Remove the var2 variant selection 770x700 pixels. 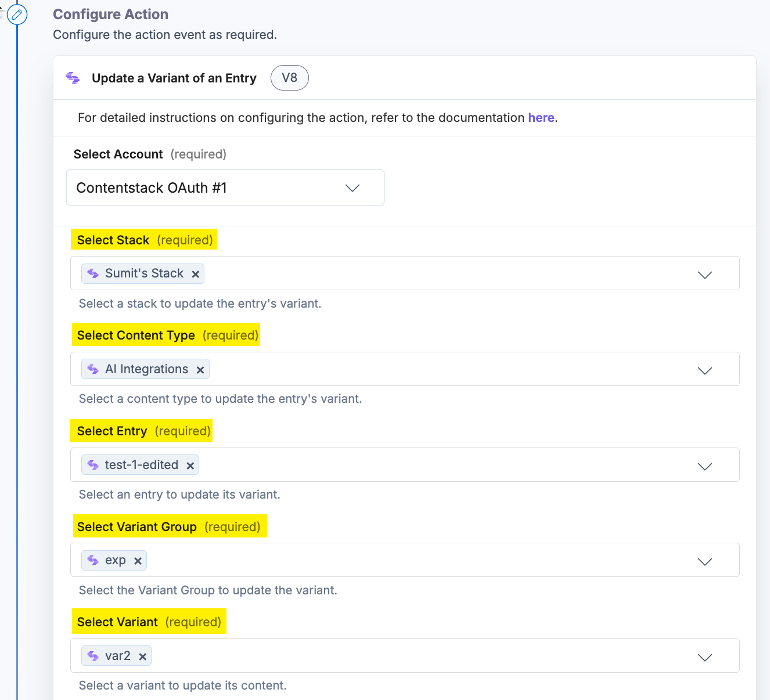(x=142, y=657)
